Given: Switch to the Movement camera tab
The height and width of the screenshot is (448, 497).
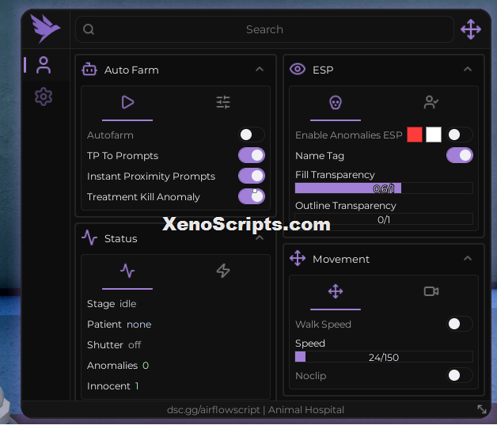Looking at the screenshot, I should point(431,291).
